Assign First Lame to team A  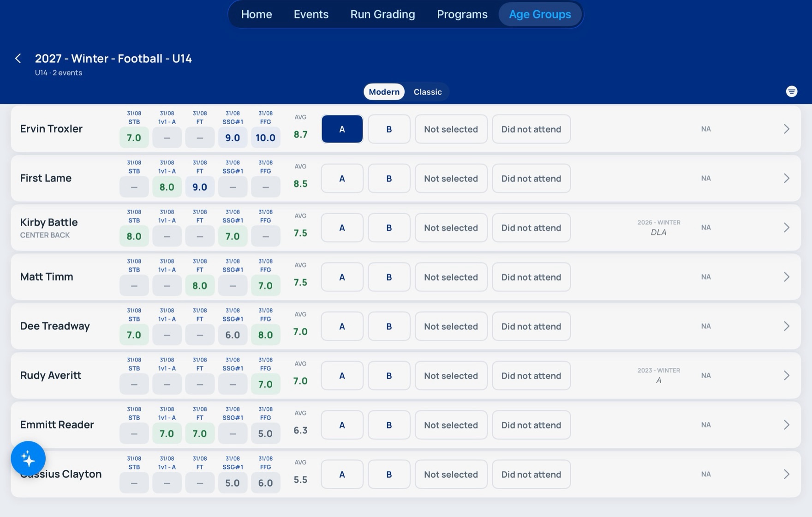click(342, 178)
